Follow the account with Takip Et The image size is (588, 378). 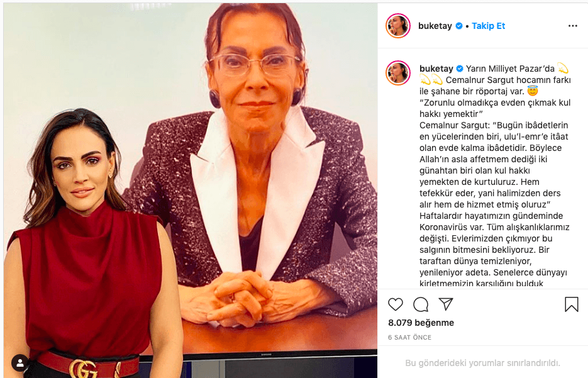tap(488, 26)
